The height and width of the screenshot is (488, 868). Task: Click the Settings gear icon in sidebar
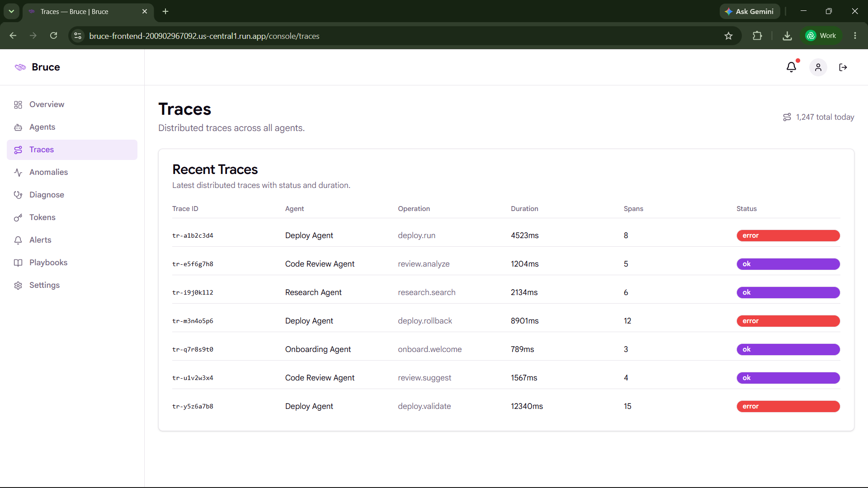18,286
